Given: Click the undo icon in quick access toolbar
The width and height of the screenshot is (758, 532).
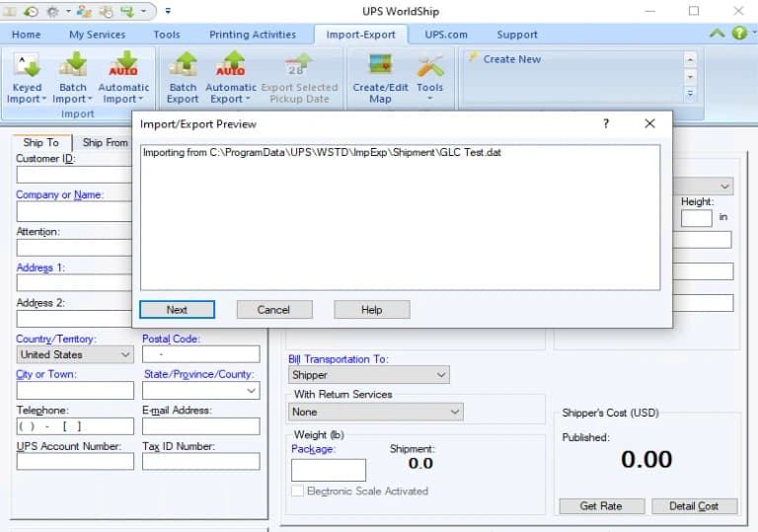Looking at the screenshot, I should (x=31, y=11).
